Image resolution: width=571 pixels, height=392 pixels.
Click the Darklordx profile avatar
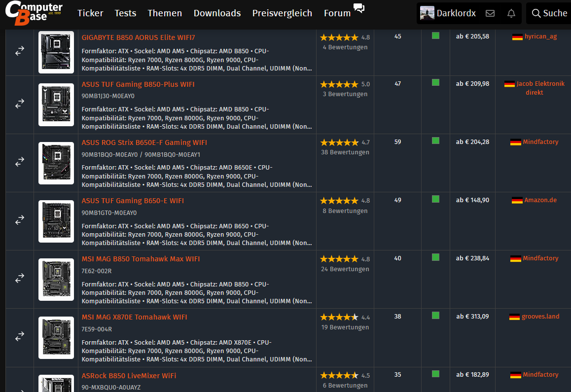pyautogui.click(x=427, y=13)
